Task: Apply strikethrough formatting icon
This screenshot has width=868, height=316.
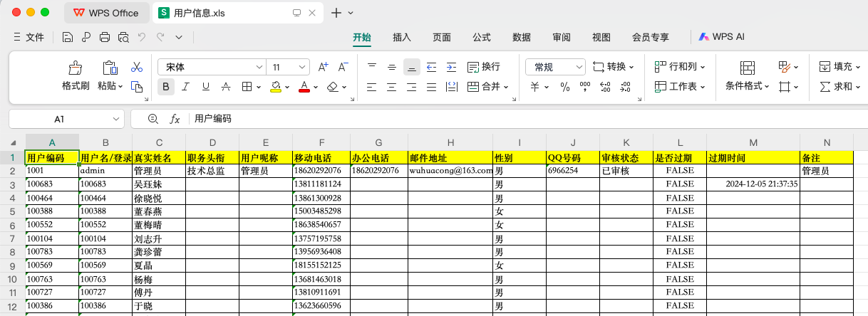Action: click(x=226, y=87)
